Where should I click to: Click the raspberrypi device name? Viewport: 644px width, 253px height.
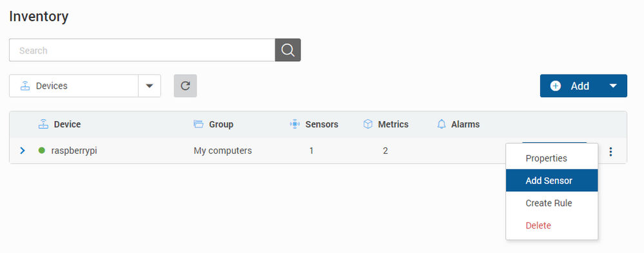click(x=74, y=151)
